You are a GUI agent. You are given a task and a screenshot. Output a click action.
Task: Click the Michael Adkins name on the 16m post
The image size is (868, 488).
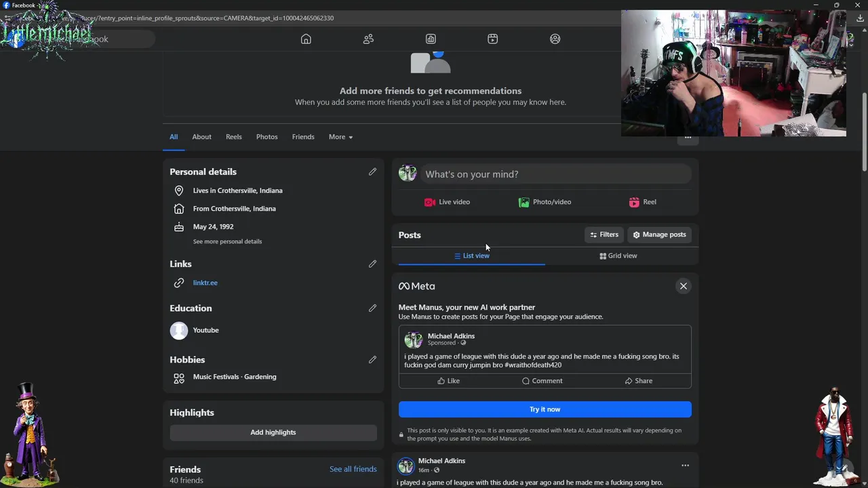coord(441,461)
